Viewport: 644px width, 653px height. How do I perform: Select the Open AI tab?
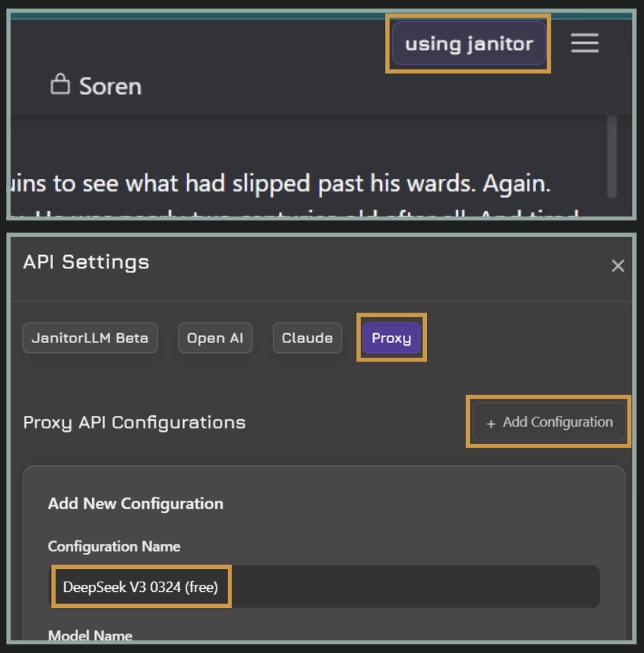coord(214,338)
